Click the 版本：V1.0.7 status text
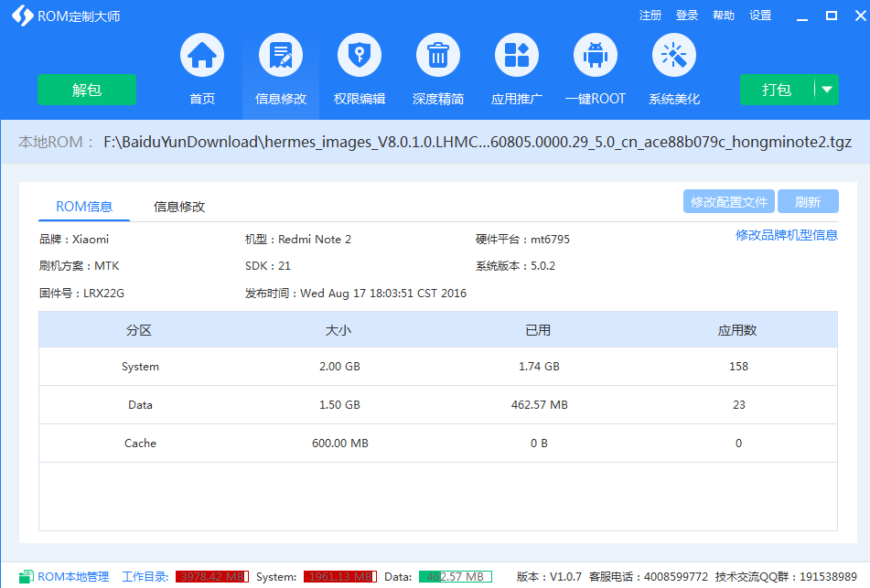Image resolution: width=870 pixels, height=588 pixels. pyautogui.click(x=549, y=577)
